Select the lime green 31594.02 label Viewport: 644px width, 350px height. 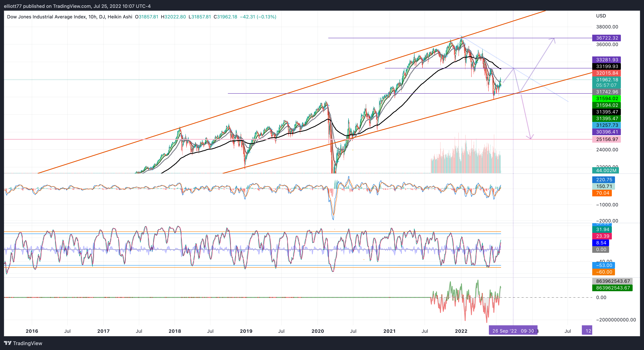click(607, 99)
